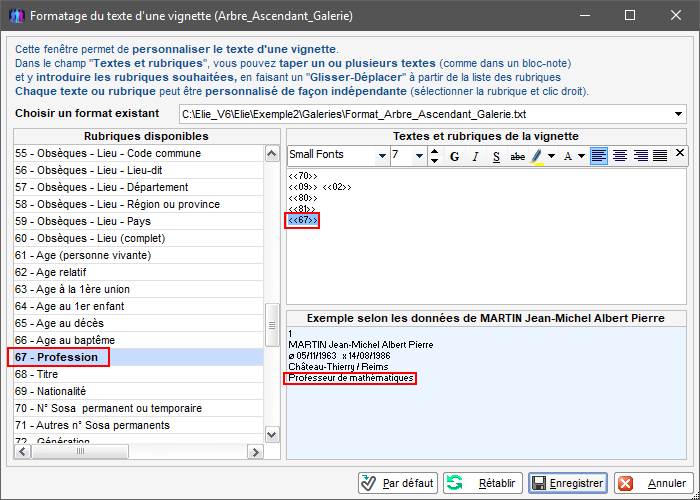
Task: Select '63 - Age à la 1ère union'
Action: click(139, 289)
